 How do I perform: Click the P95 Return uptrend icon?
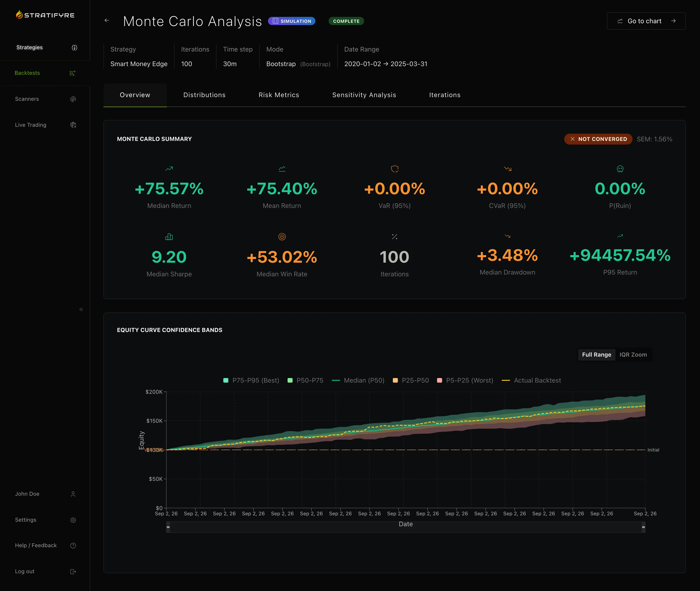click(620, 236)
